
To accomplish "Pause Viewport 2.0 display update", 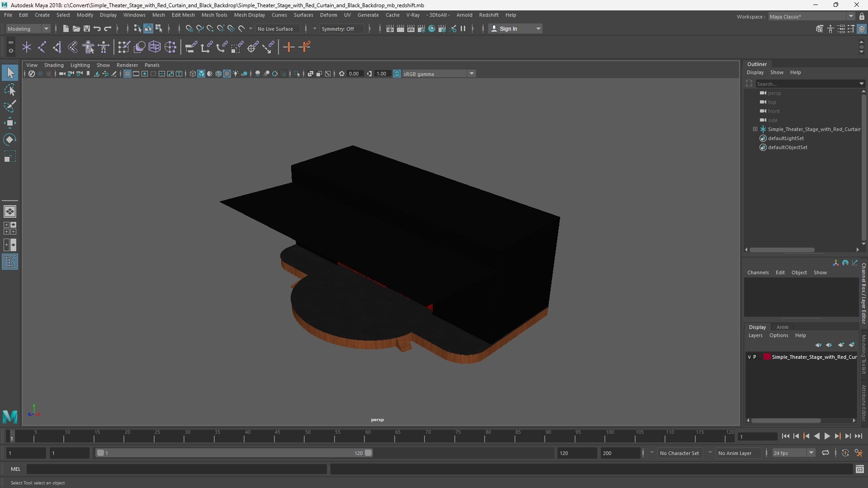I will point(463,28).
